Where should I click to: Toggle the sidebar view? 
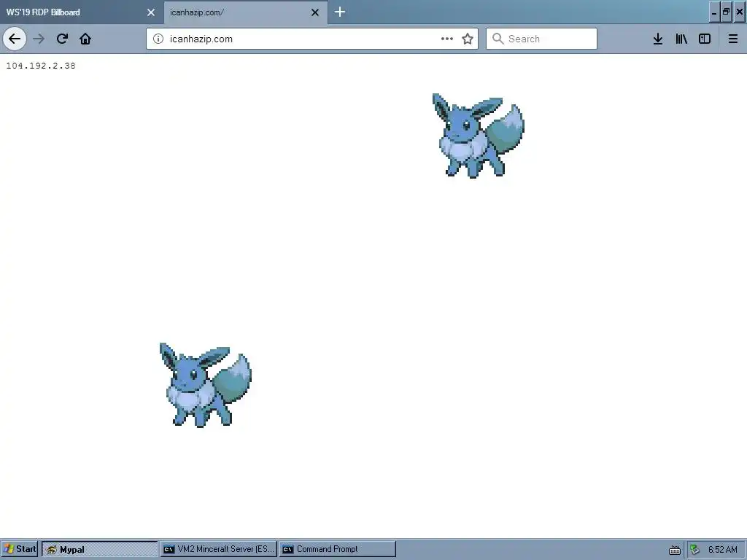coord(705,39)
